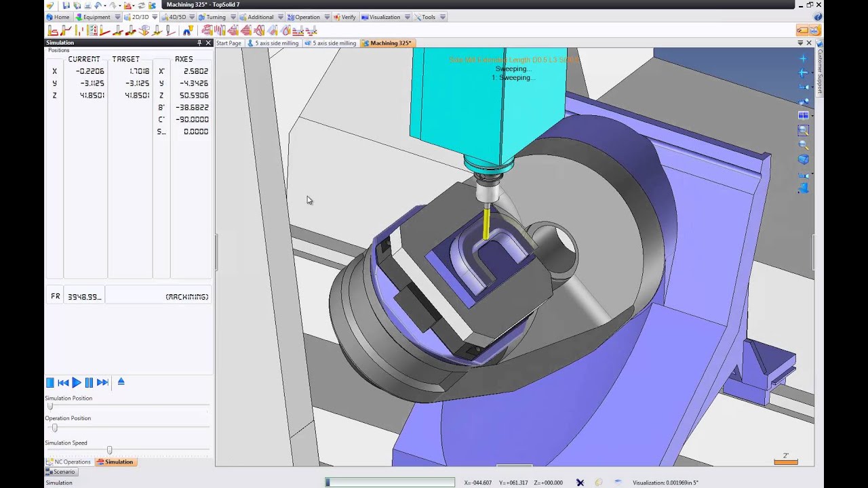Adjust the Simulation Position slider

pyautogui.click(x=50, y=406)
